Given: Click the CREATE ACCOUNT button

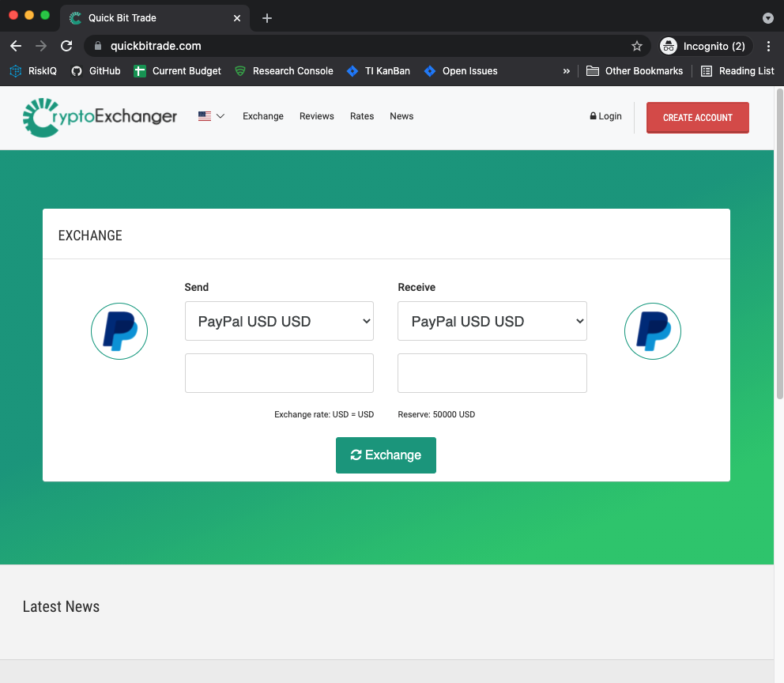Looking at the screenshot, I should click(698, 118).
